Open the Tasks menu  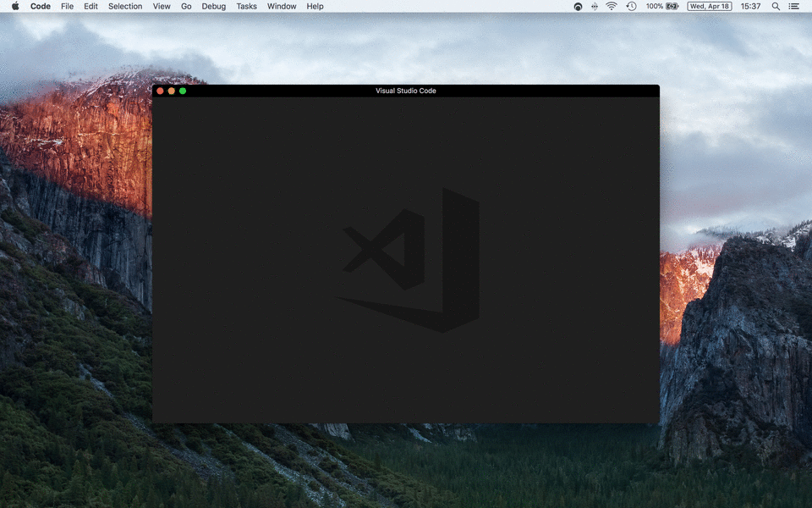click(x=246, y=6)
